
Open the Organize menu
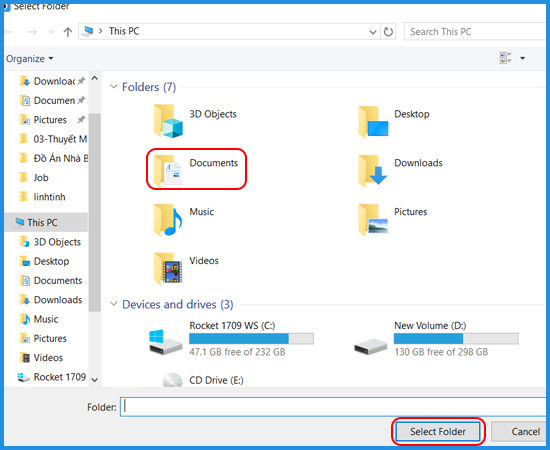point(29,59)
